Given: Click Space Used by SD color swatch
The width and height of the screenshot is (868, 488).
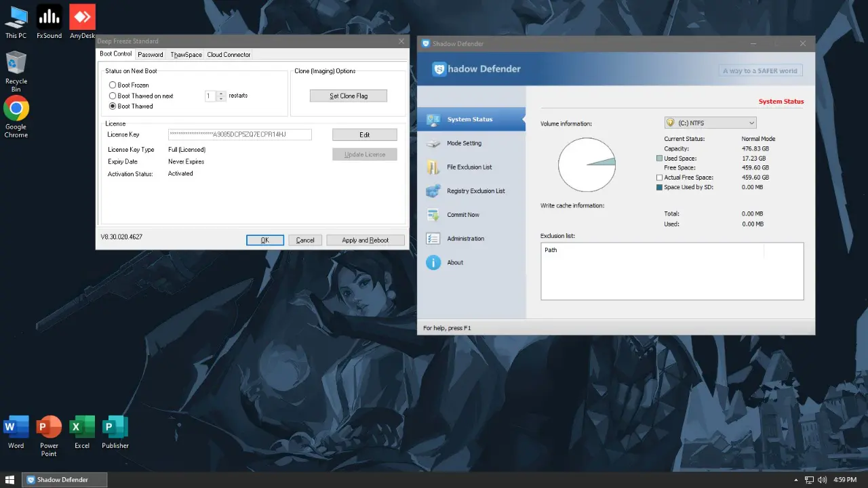Looking at the screenshot, I should click(x=660, y=187).
